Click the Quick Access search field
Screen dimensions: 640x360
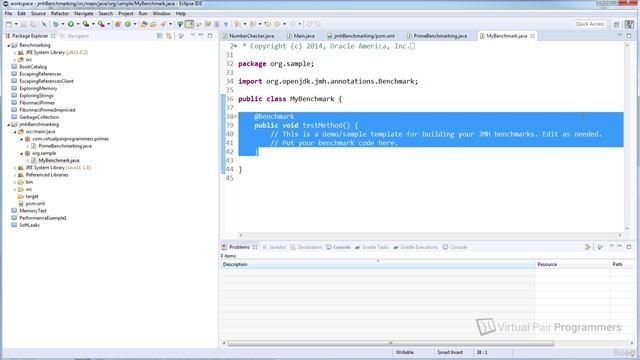589,24
